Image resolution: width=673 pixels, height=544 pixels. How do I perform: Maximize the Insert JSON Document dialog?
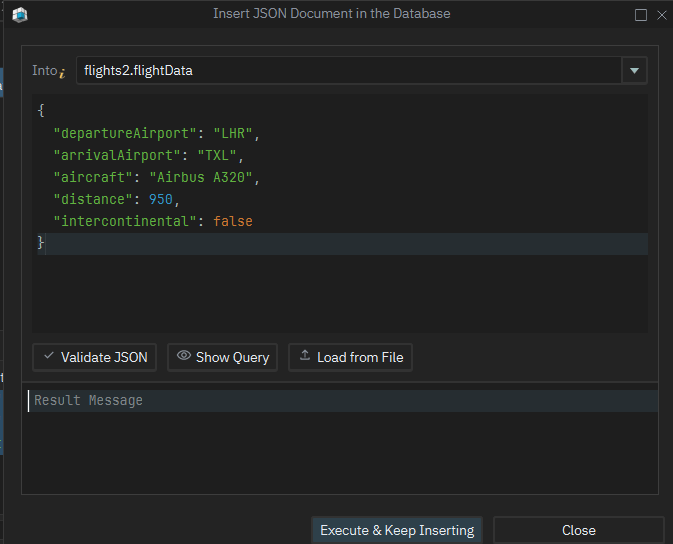point(641,15)
